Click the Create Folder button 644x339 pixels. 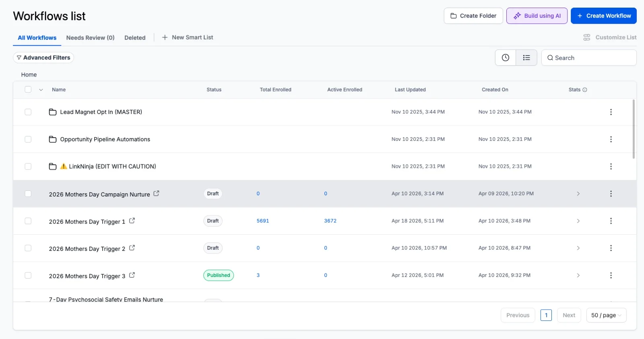pos(473,16)
